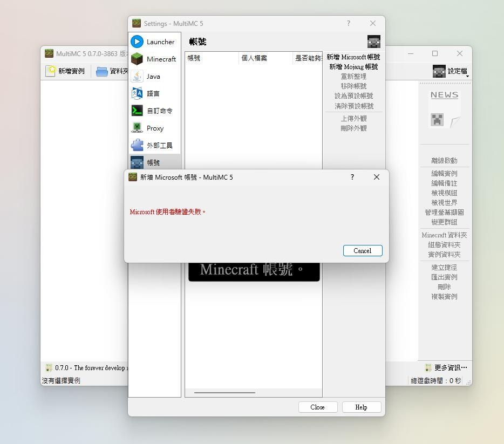The image size is (504, 444).
Task: Select Proxy page in Settings sidebar
Action: (155, 128)
